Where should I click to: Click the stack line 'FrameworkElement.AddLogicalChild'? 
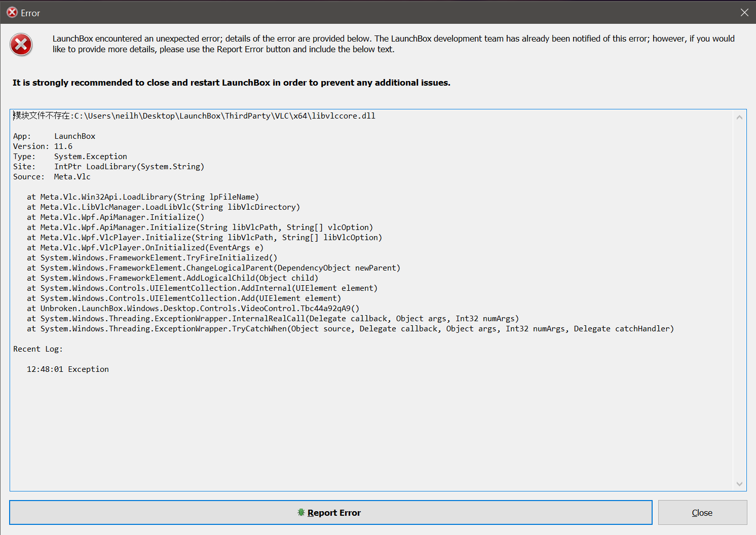[x=172, y=278]
